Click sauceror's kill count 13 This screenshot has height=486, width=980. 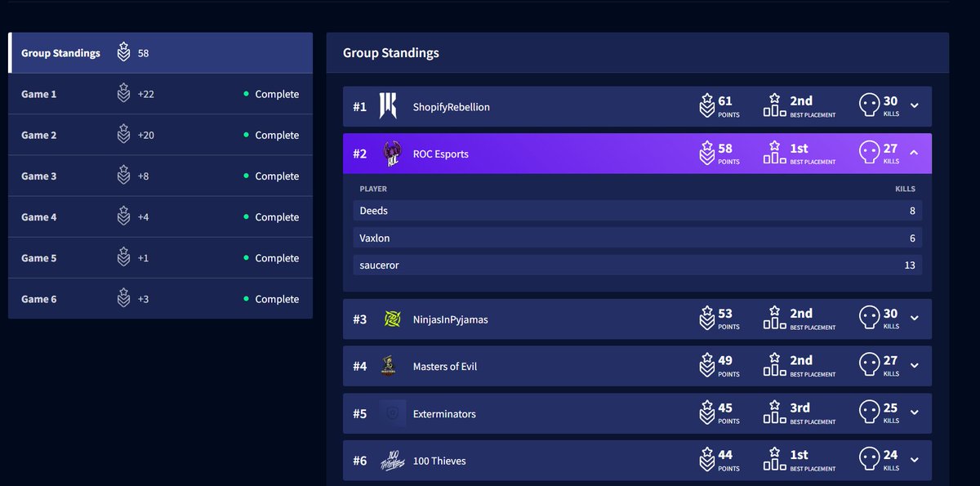[909, 265]
